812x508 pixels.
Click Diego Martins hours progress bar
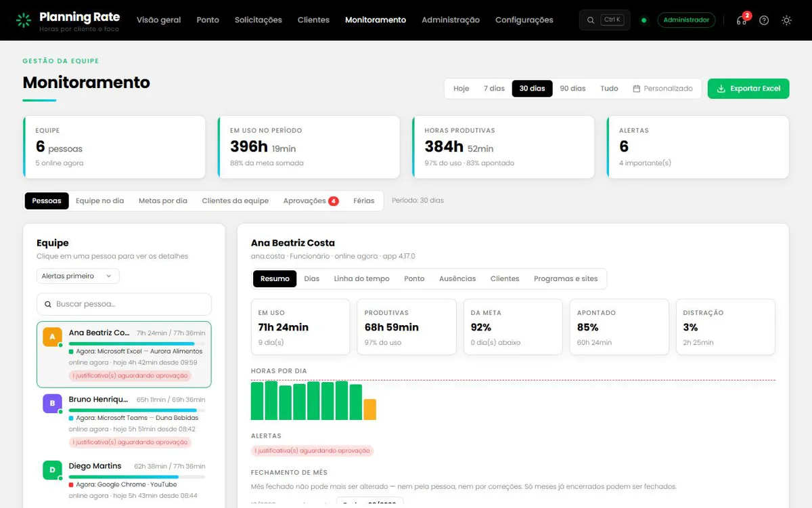(x=137, y=477)
